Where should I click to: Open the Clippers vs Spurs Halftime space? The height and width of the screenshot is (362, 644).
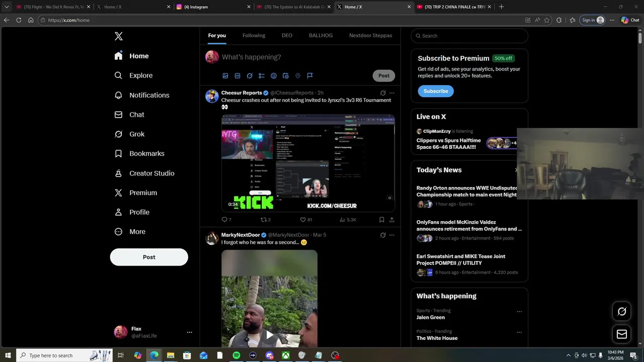click(448, 144)
